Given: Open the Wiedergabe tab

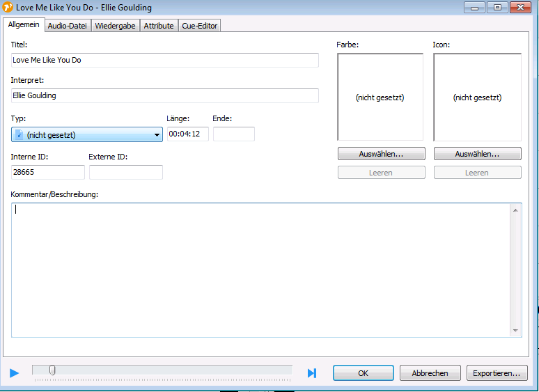Looking at the screenshot, I should point(117,26).
